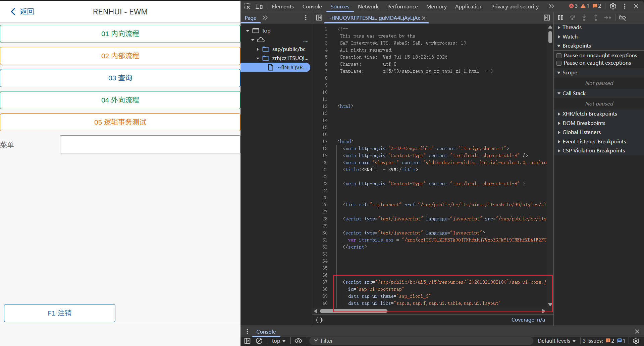Clear the console with the ban icon
The height and width of the screenshot is (346, 644).
(259, 341)
